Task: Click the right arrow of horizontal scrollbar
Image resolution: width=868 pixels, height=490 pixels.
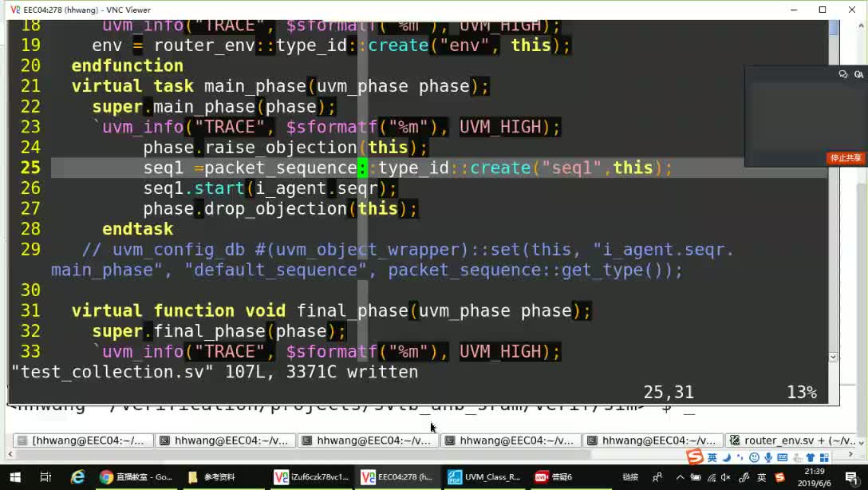Action: [850, 455]
